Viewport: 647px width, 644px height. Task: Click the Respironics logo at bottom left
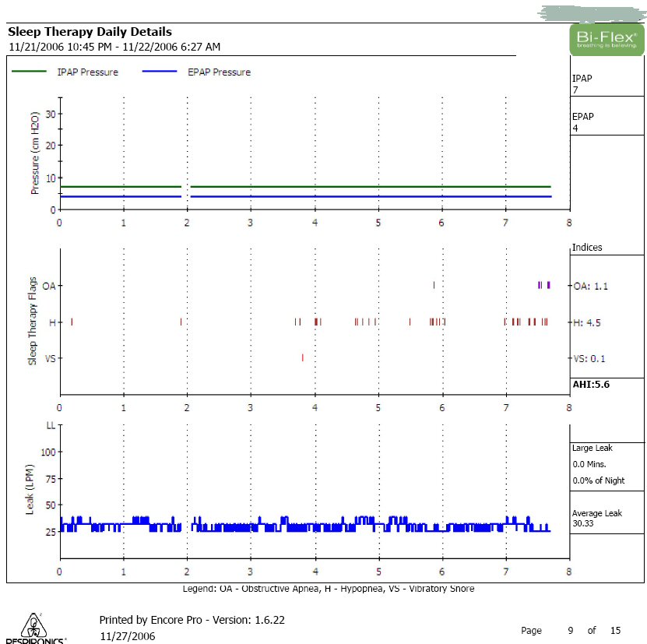coord(33,628)
